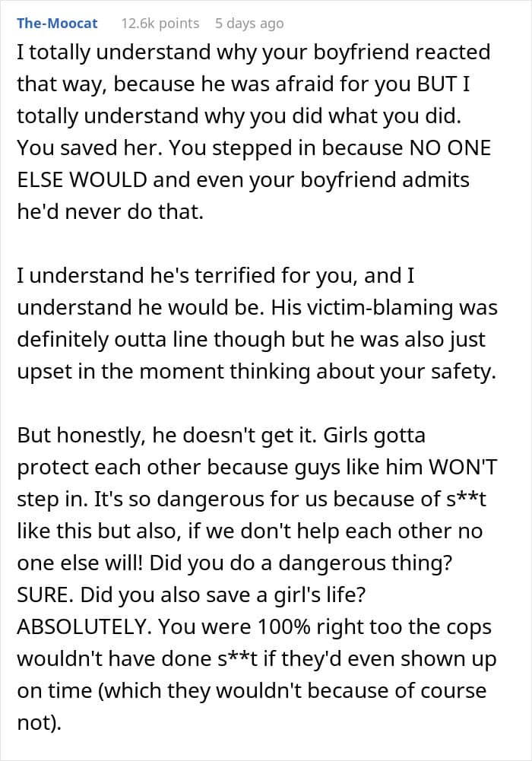Click the text '100%' in last paragraph
The height and width of the screenshot is (761, 532).
(283, 626)
